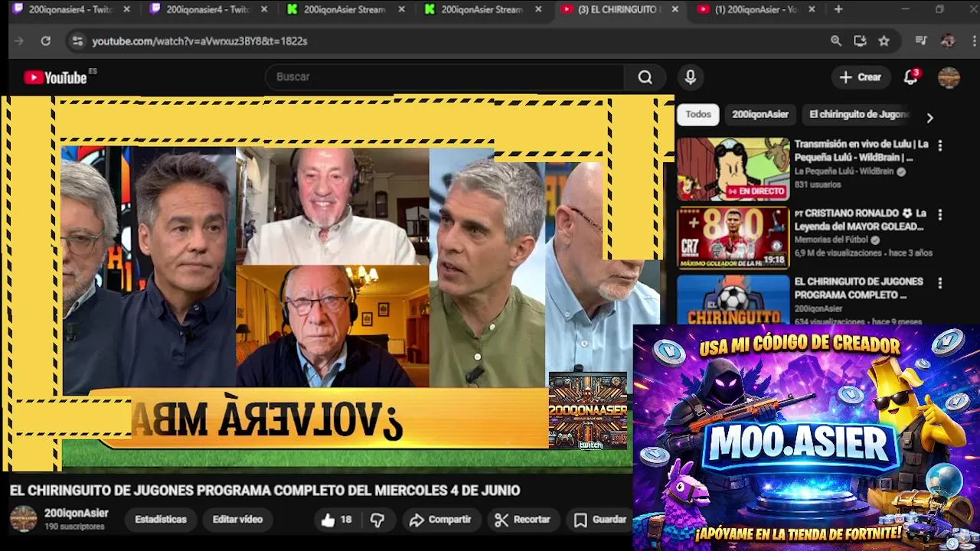Viewport: 980px width, 551px height.
Task: Open site information icon beside the URL
Action: pos(77,41)
